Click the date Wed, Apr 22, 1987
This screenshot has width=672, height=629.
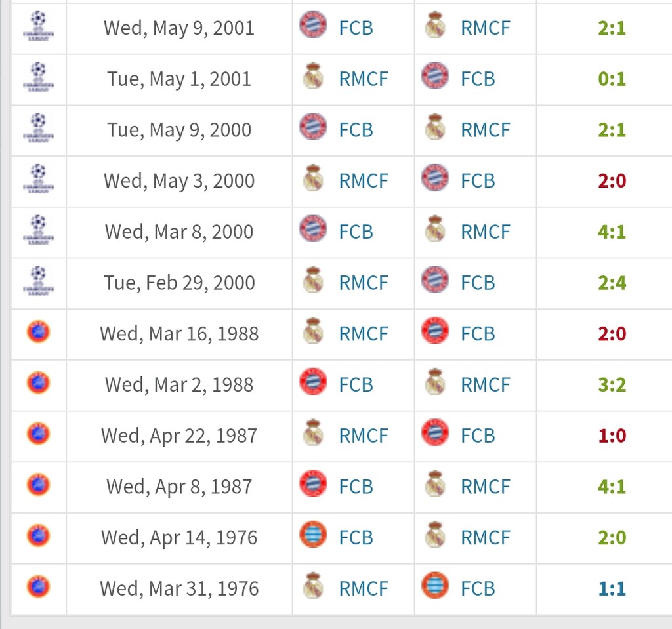point(179,436)
